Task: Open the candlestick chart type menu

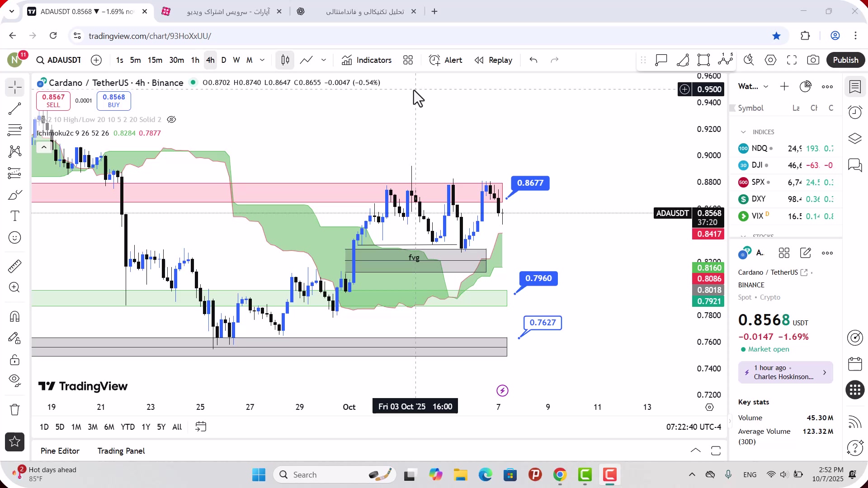Action: pos(285,60)
